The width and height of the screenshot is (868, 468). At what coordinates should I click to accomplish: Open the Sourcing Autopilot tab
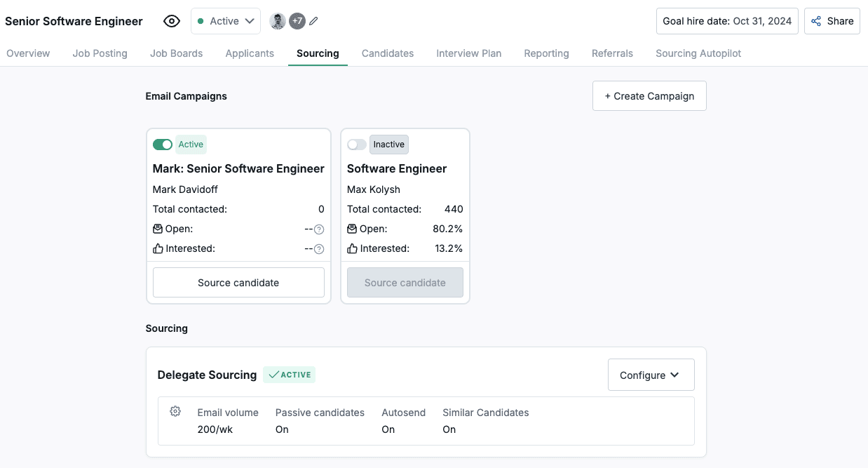click(x=698, y=53)
